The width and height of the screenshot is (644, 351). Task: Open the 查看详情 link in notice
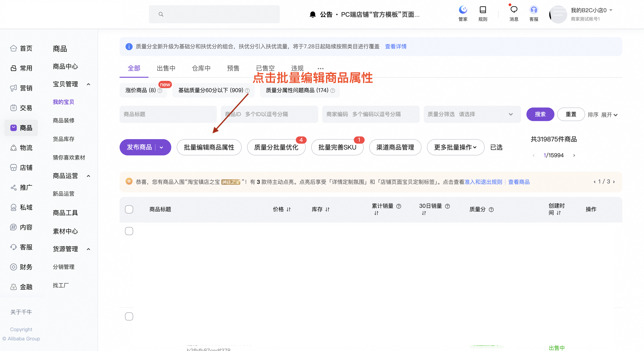396,47
